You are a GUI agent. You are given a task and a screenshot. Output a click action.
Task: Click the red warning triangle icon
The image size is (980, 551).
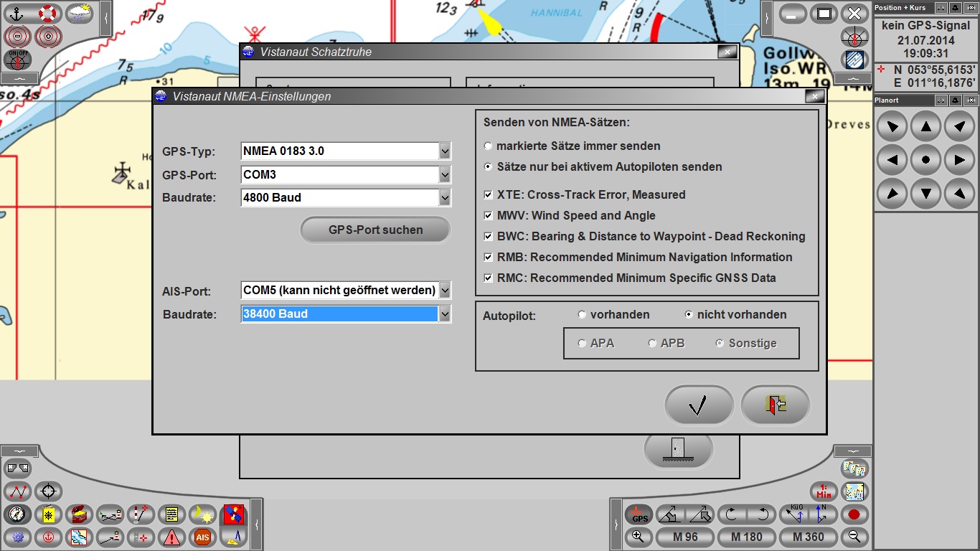coord(171,537)
